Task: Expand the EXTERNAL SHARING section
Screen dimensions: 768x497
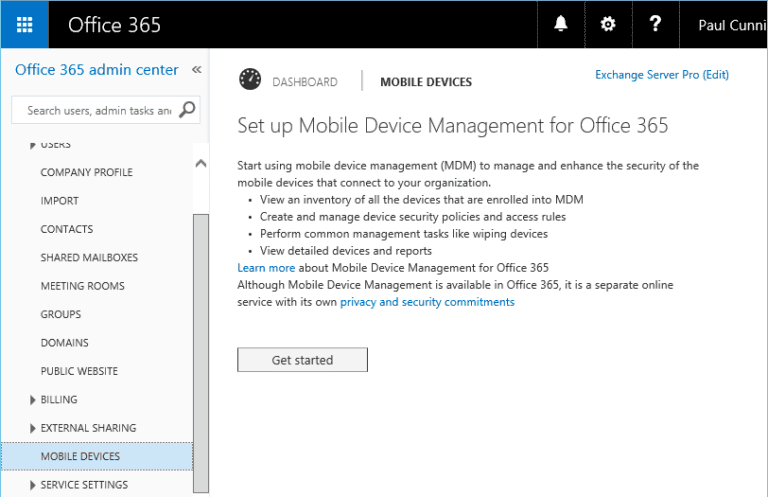Action: 32,428
